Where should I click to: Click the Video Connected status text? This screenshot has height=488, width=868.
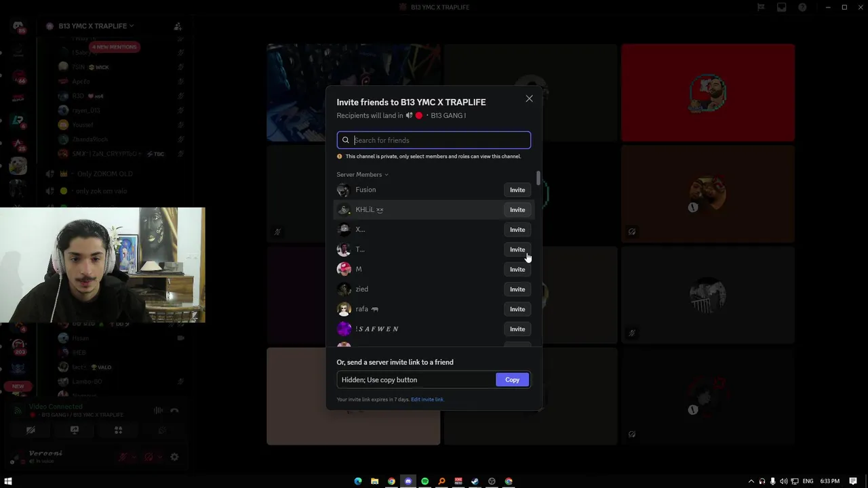56,407
